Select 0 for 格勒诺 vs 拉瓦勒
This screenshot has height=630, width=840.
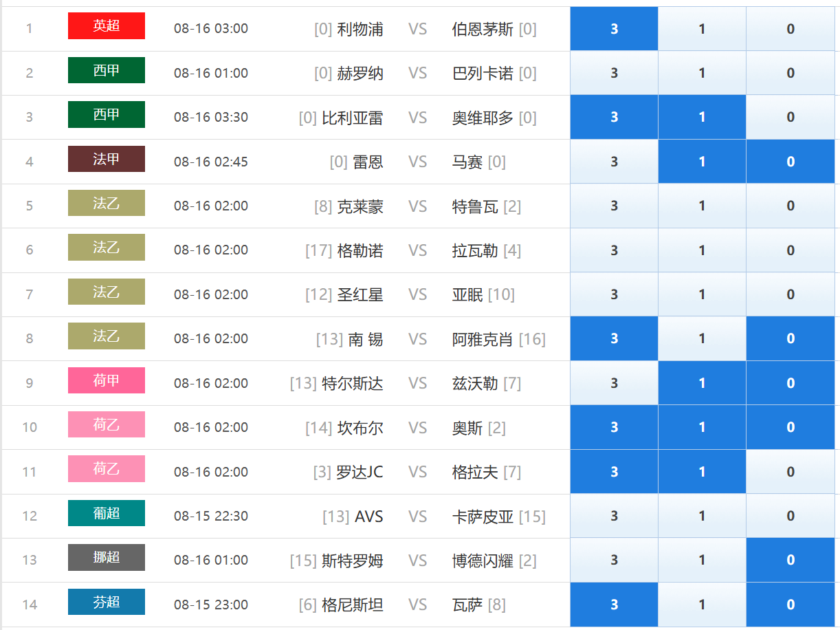click(791, 250)
